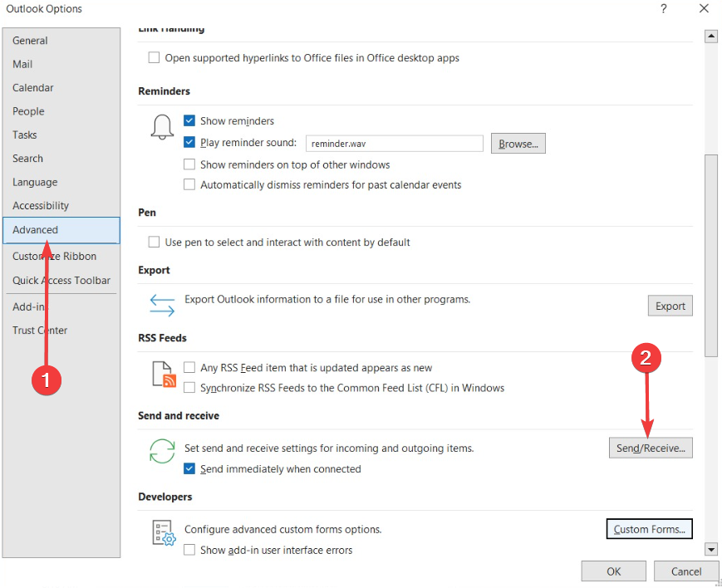The width and height of the screenshot is (722, 588).
Task: Check Show add-in user interface errors
Action: click(189, 550)
